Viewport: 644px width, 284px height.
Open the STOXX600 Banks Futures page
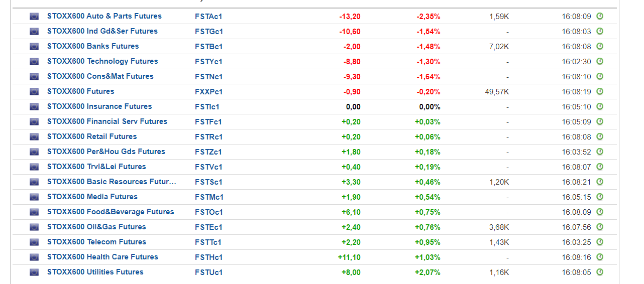click(x=93, y=46)
